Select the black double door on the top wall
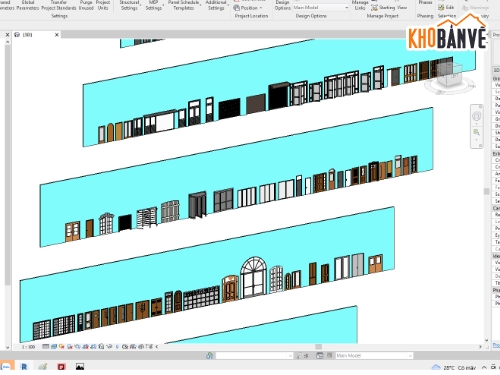 [278, 96]
